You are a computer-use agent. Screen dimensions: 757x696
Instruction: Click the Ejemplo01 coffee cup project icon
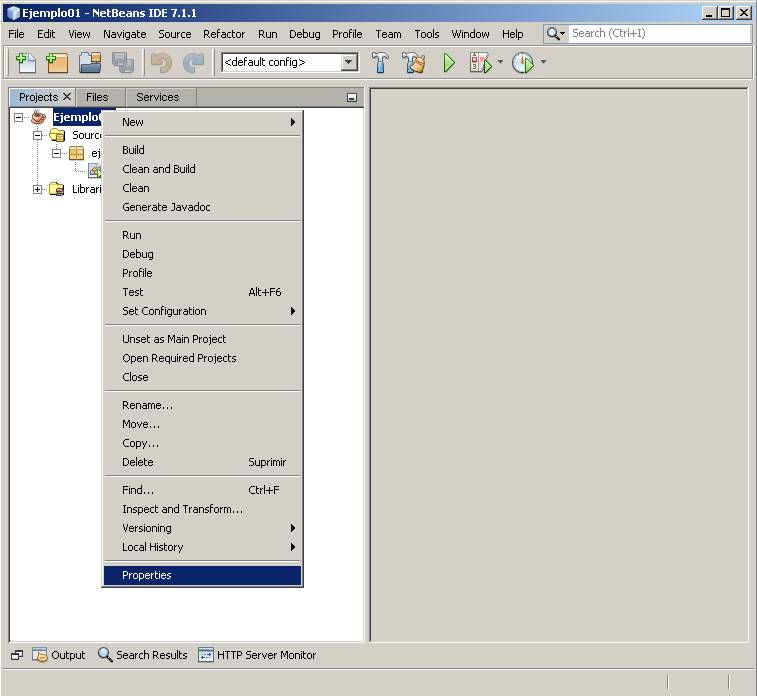(x=38, y=117)
